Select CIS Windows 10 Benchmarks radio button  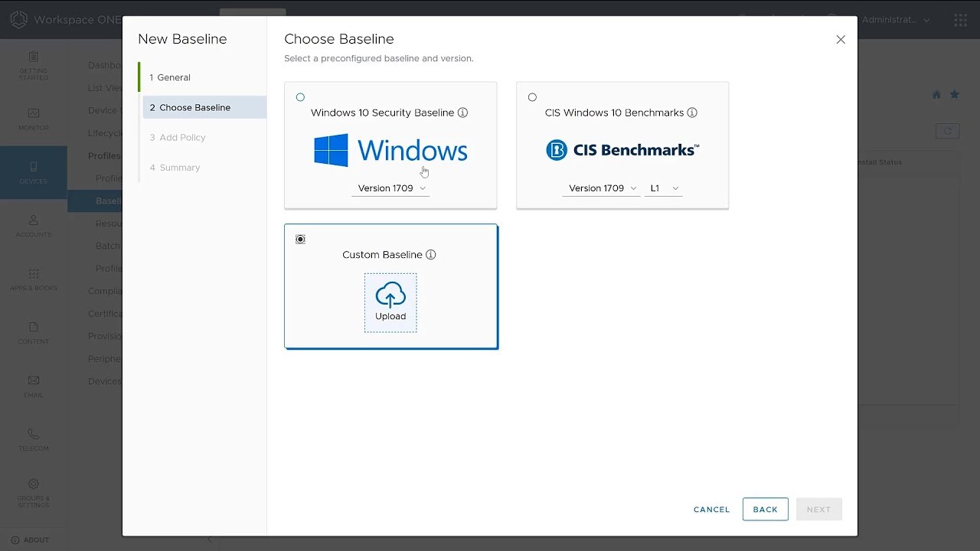point(532,97)
